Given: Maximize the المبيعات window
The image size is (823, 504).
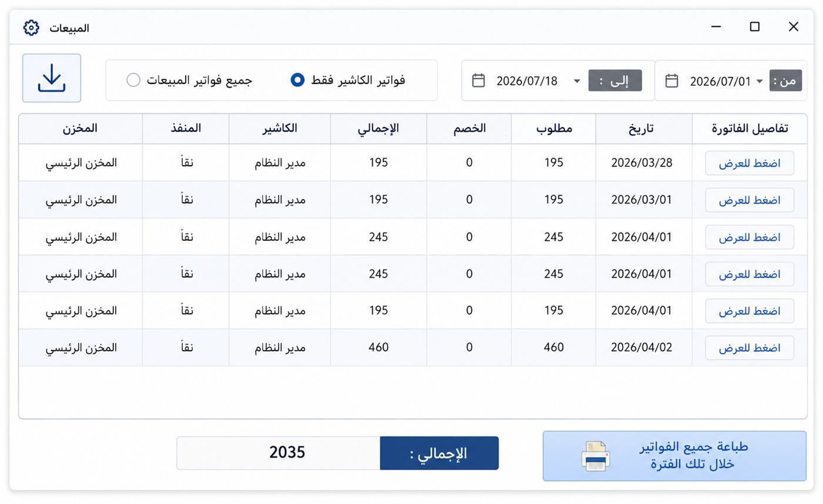Looking at the screenshot, I should click(755, 26).
